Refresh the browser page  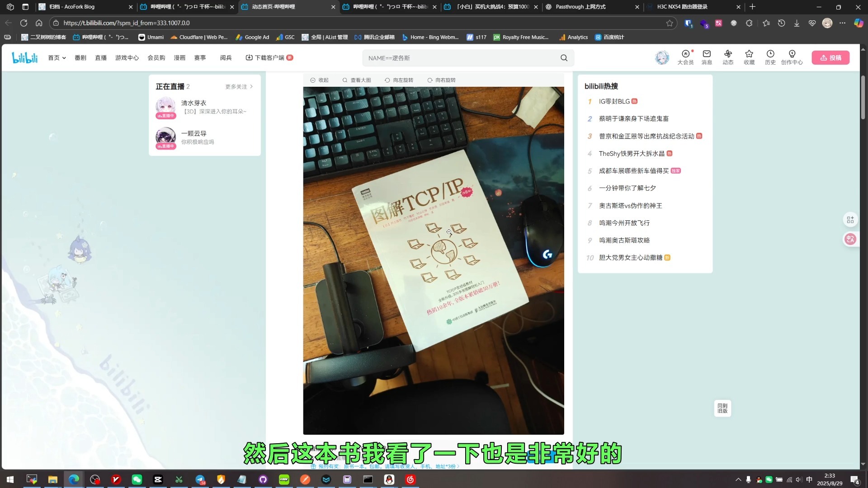tap(24, 23)
